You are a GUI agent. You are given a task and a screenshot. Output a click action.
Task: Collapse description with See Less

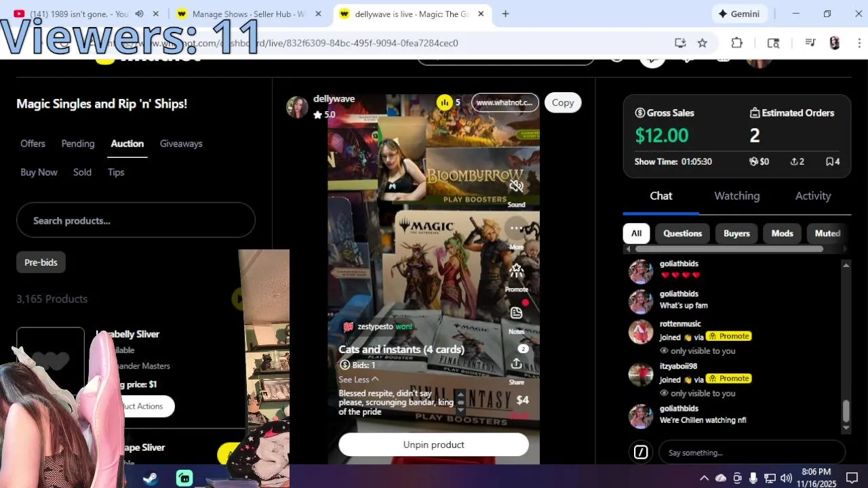359,380
